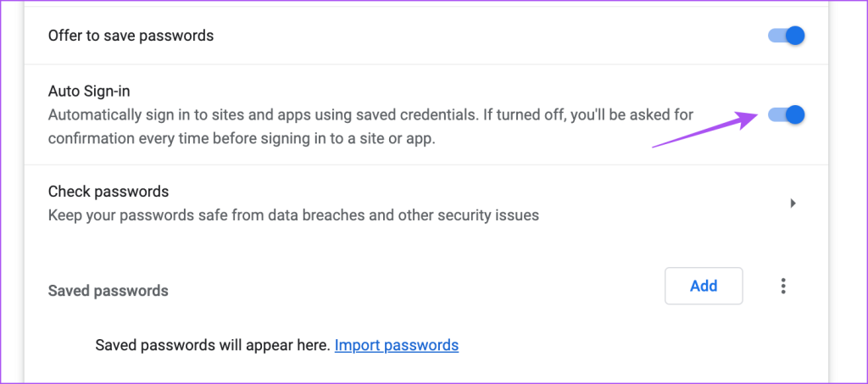Open the Import passwords link
This screenshot has width=868, height=384.
click(397, 345)
